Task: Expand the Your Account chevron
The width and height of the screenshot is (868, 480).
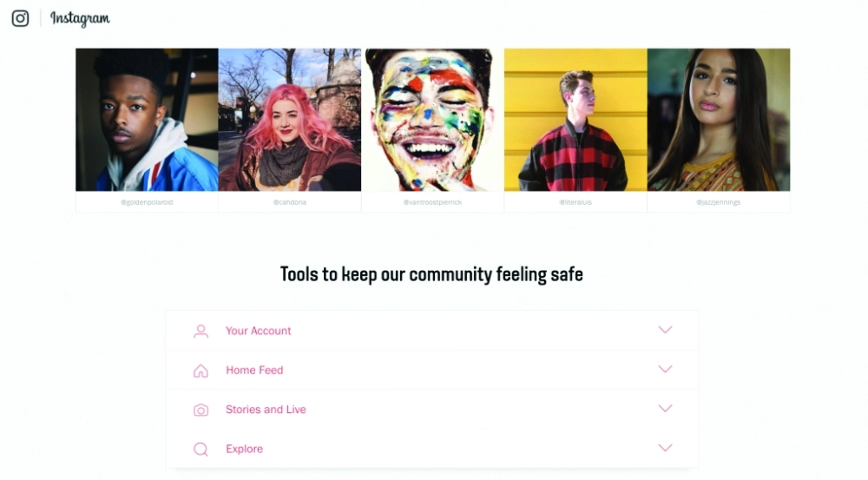Action: tap(665, 330)
